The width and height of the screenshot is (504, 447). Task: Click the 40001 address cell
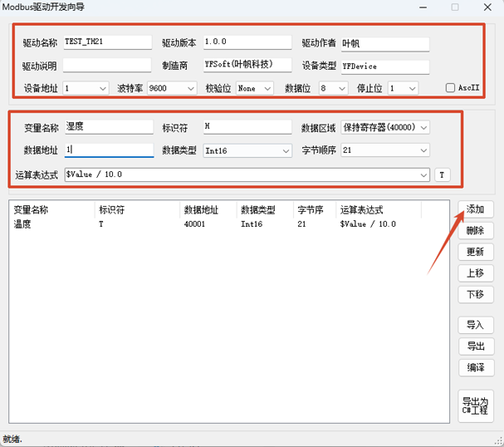pos(194,224)
